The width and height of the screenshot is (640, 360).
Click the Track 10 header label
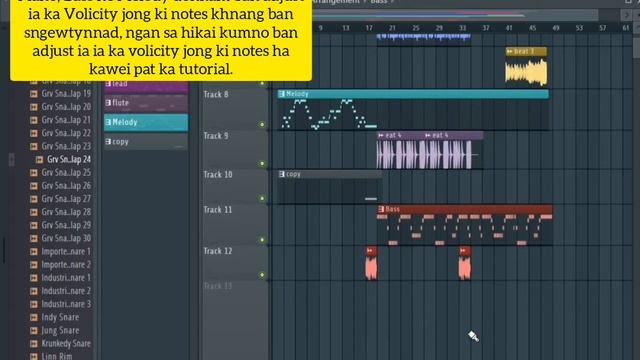pyautogui.click(x=218, y=175)
